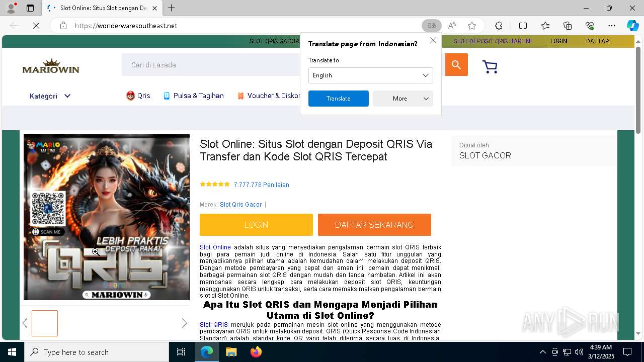The height and width of the screenshot is (362, 644).
Task: Open the shopping cart icon
Action: click(490, 67)
